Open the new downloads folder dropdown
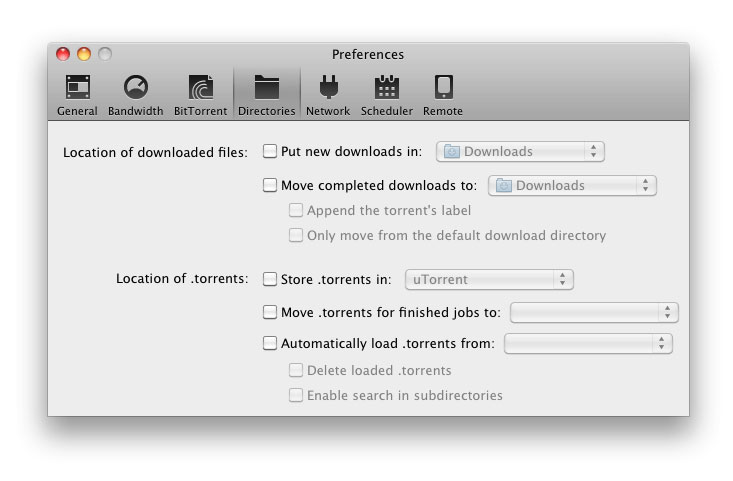733x481 pixels. pyautogui.click(x=520, y=152)
